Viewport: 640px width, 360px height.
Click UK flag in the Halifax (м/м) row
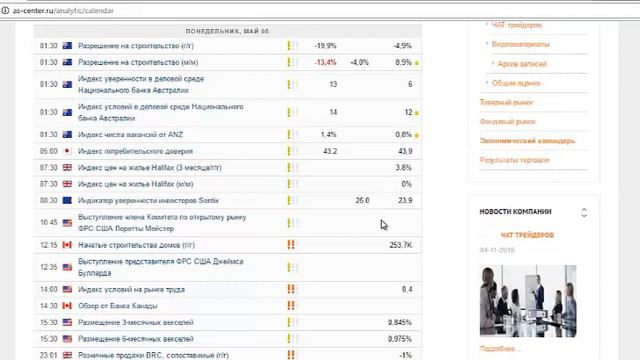tap(67, 184)
